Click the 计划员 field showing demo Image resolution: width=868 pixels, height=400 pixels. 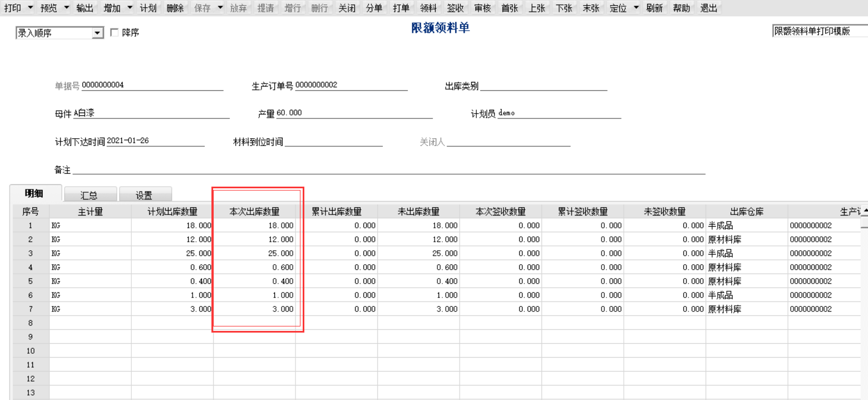point(560,113)
